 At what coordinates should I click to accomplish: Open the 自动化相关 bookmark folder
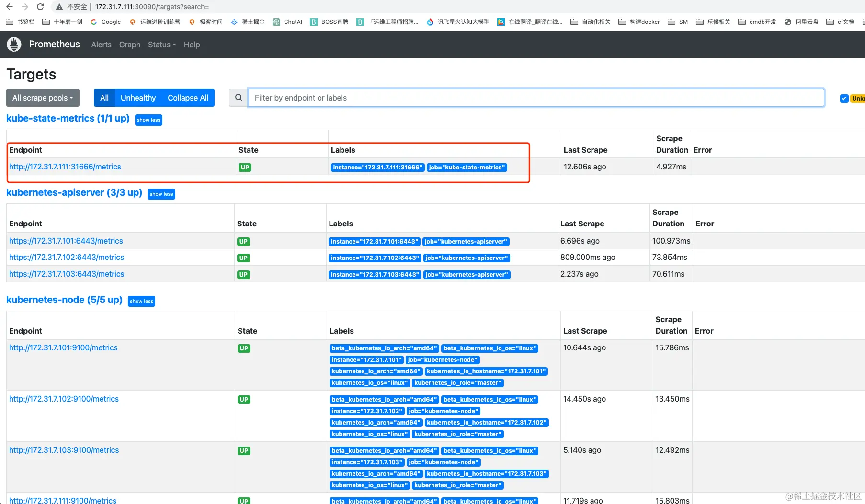point(591,22)
